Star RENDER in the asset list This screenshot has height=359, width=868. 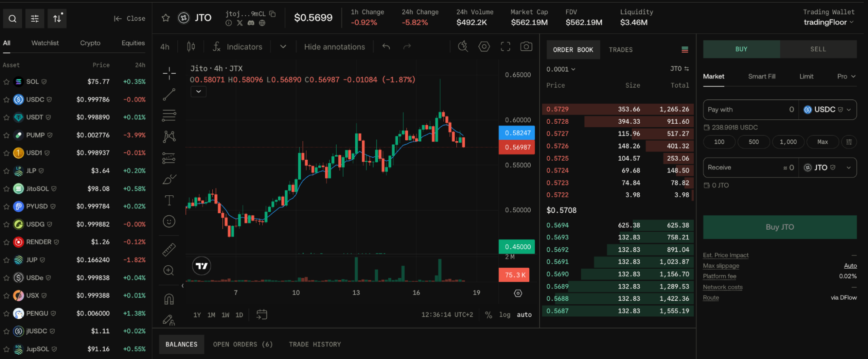pos(7,242)
